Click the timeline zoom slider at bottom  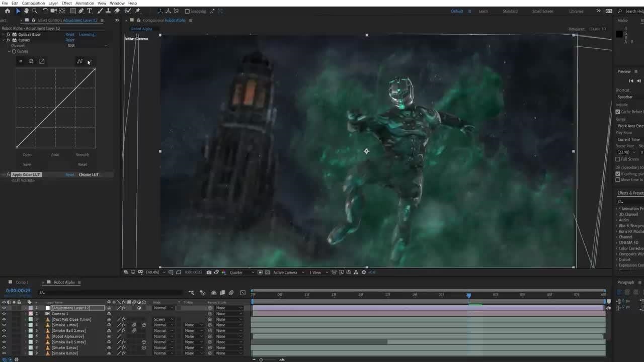261,359
